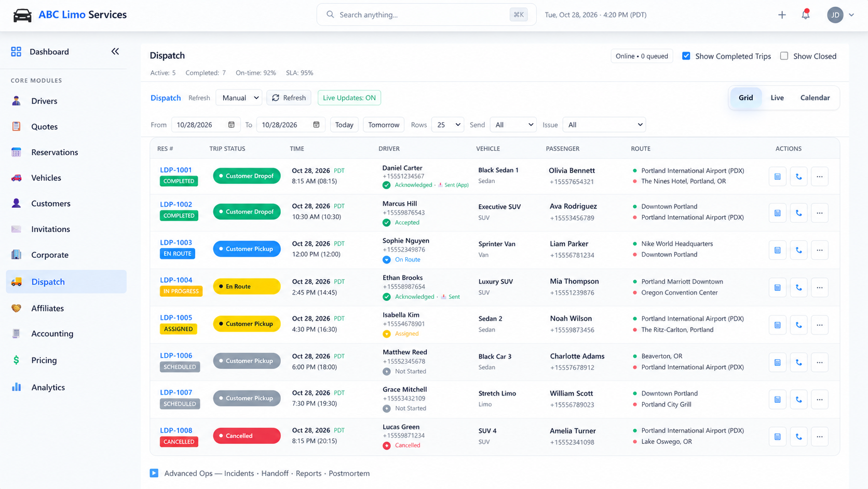Check the Show Closed checkbox
Image resolution: width=868 pixels, height=489 pixels.
coord(784,56)
